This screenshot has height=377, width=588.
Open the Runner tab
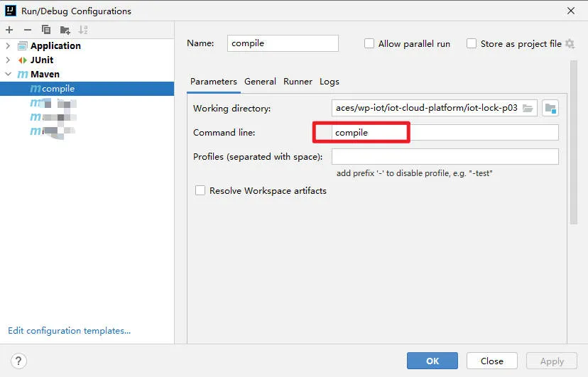point(298,82)
